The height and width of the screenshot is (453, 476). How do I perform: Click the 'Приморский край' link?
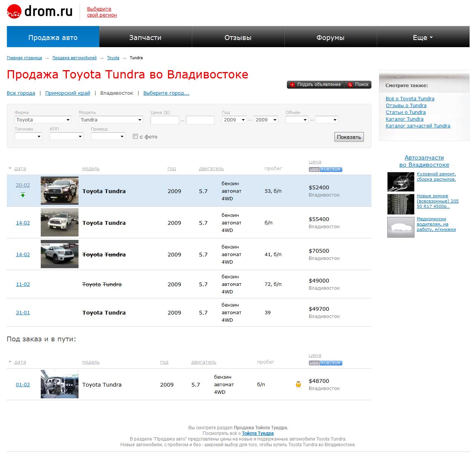(x=68, y=93)
